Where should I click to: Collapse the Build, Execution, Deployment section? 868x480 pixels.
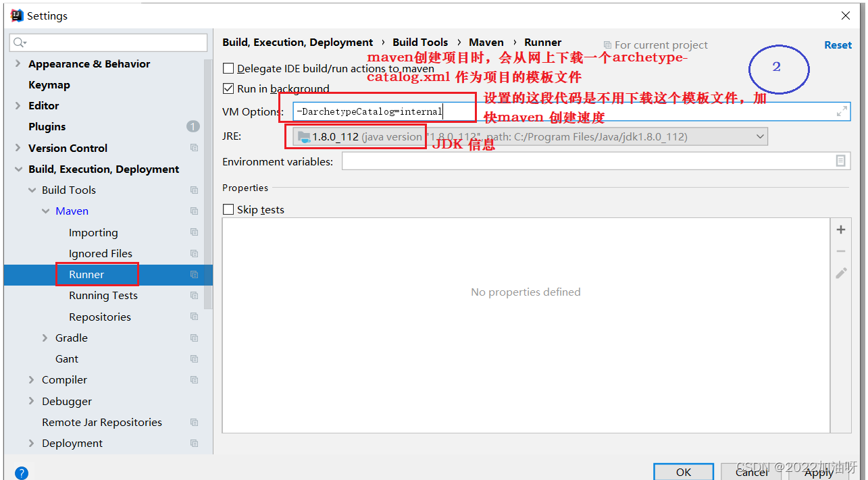[x=18, y=169]
